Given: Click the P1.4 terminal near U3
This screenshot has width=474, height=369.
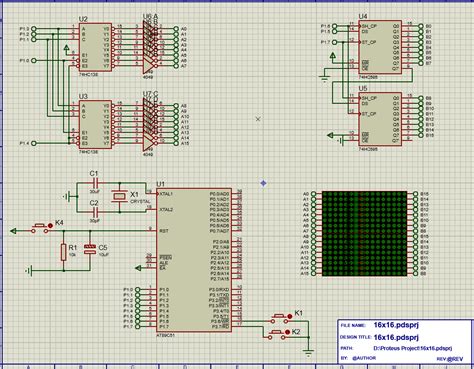Looking at the screenshot, I should pos(34,143).
